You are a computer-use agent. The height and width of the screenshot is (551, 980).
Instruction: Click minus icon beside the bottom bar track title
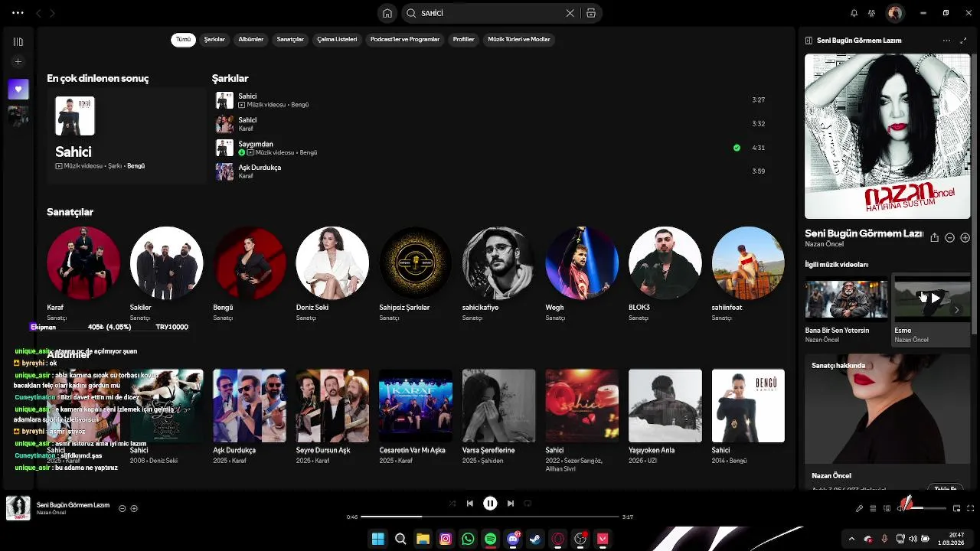pyautogui.click(x=122, y=508)
